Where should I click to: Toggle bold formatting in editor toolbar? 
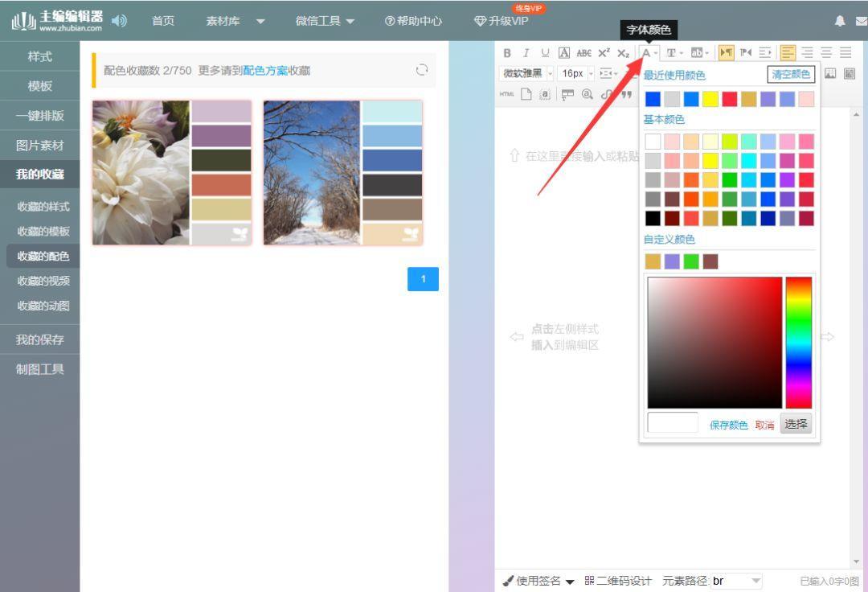507,53
